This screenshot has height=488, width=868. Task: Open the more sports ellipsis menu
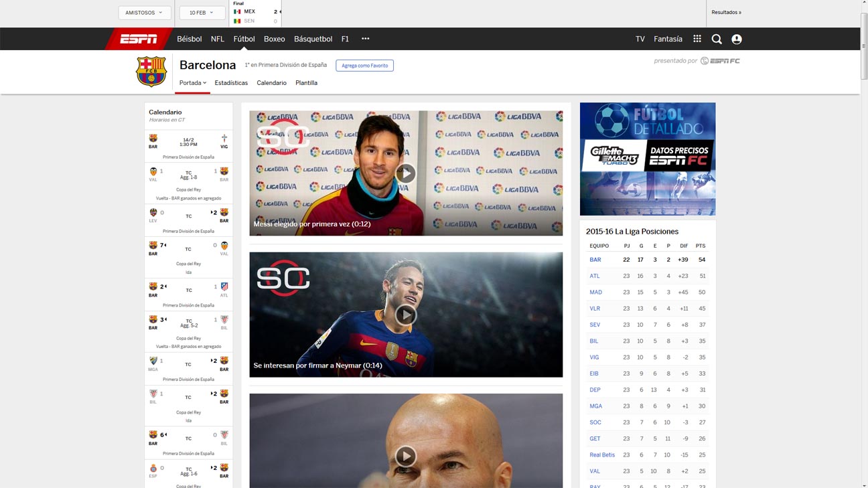coord(365,39)
